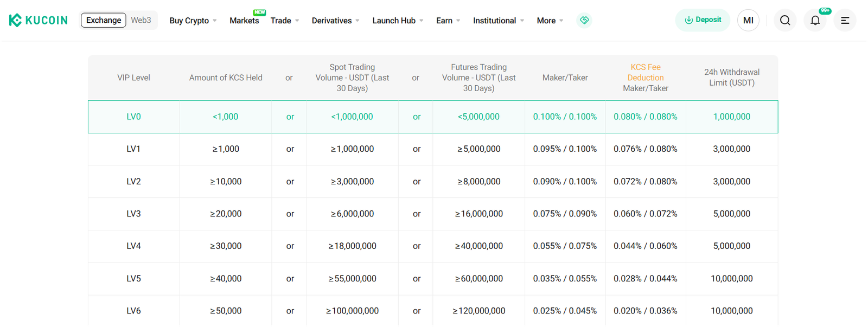Select the LV5 level cell
Viewport: 868px width, 327px height.
(x=133, y=278)
